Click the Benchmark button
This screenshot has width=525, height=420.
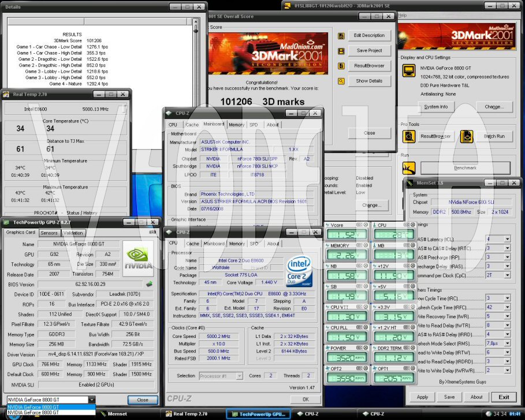tap(465, 168)
